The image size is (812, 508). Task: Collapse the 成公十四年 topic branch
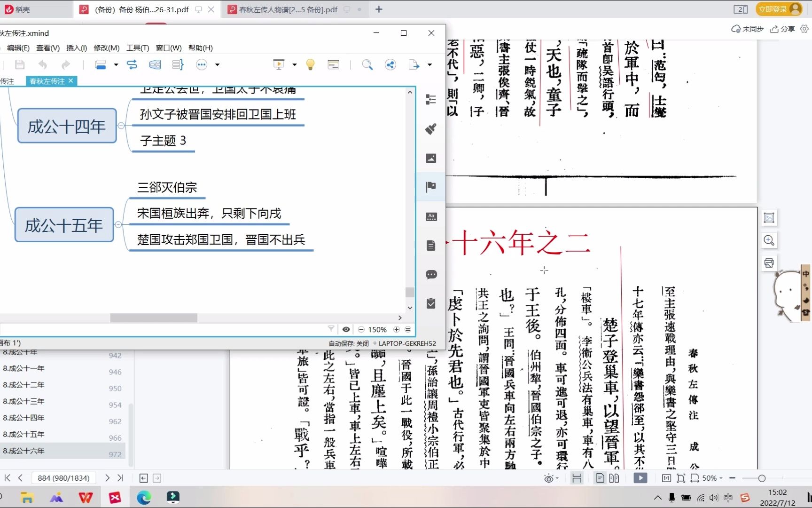click(121, 126)
